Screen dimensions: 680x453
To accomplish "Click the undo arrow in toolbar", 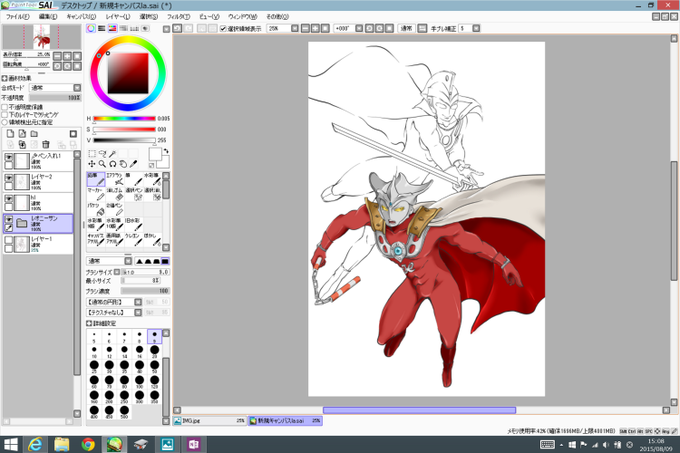I will pyautogui.click(x=177, y=28).
